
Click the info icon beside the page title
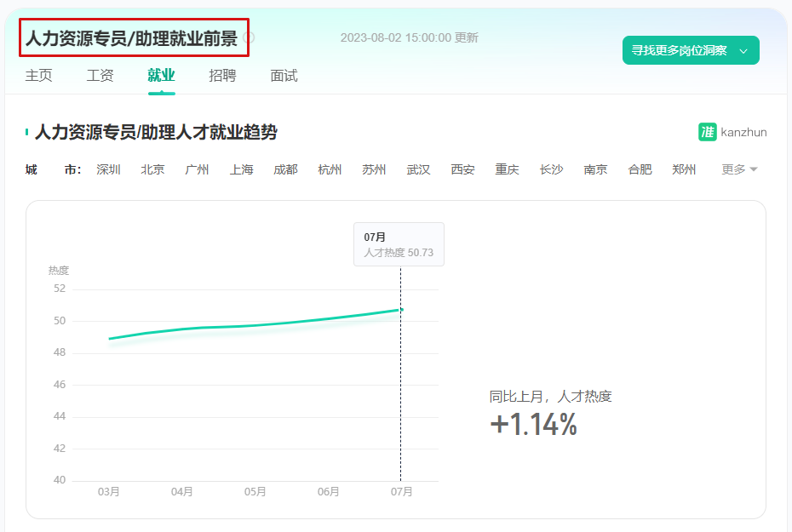tap(250, 37)
